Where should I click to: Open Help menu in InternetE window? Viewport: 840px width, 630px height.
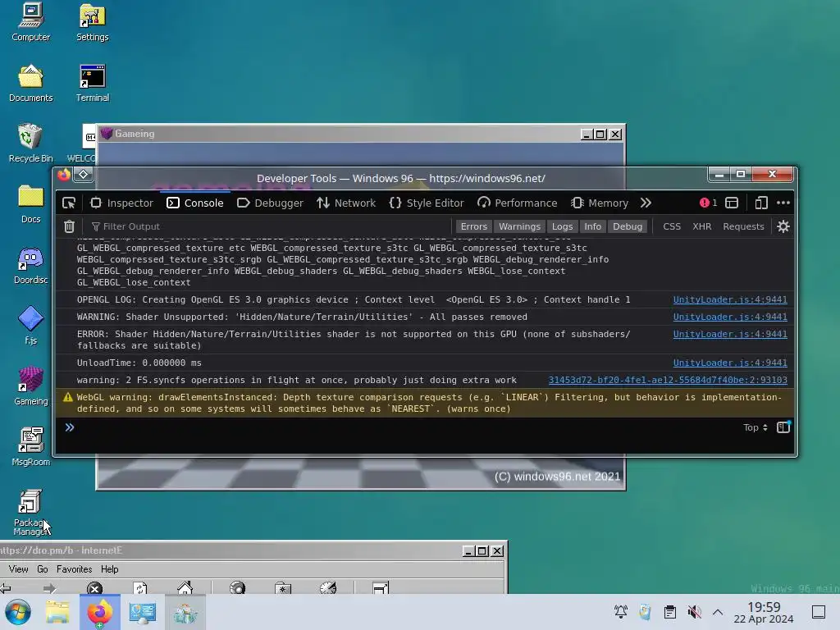tap(109, 569)
